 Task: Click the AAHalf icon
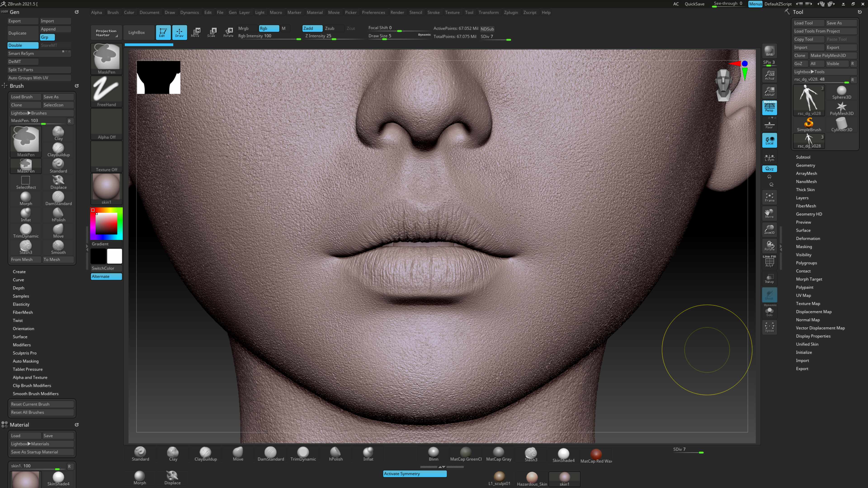click(769, 91)
